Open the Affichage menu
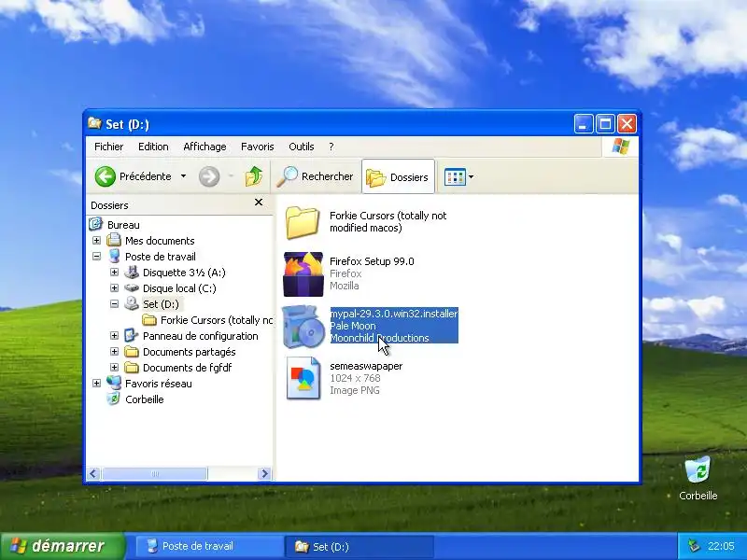 pyautogui.click(x=204, y=147)
